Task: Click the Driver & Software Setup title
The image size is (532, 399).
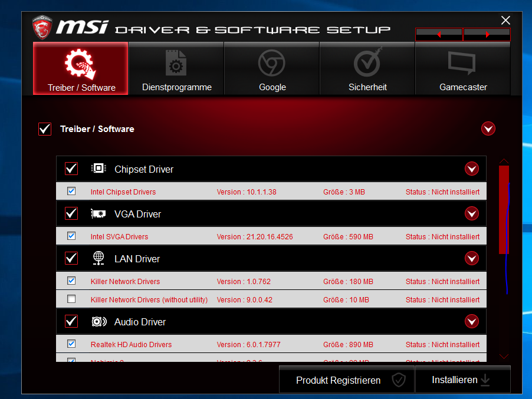Action: [253, 30]
